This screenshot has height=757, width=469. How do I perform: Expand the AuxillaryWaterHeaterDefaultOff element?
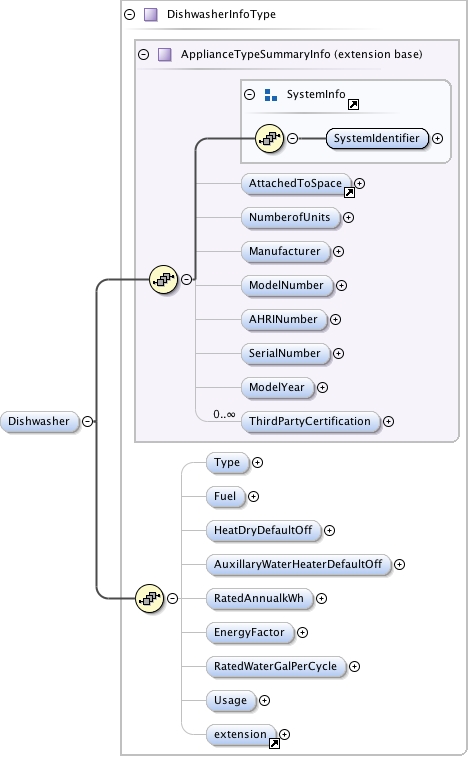point(399,564)
